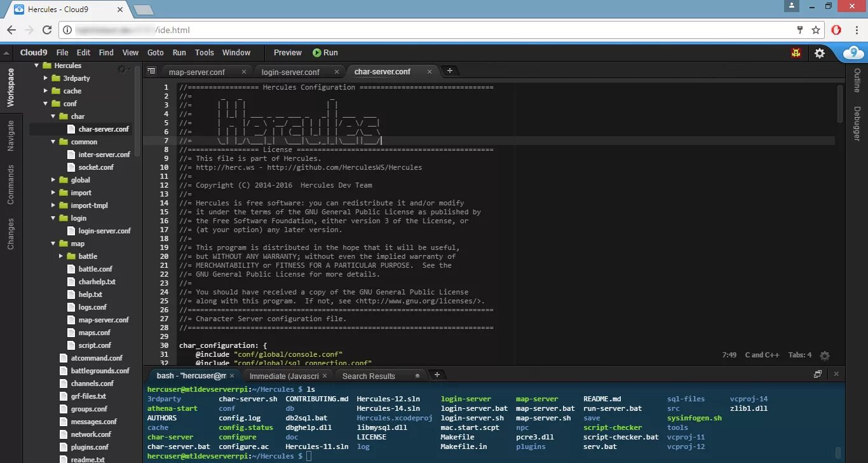Viewport: 868px width, 463px height.
Task: Add a new editor tab with plus
Action: pos(450,71)
